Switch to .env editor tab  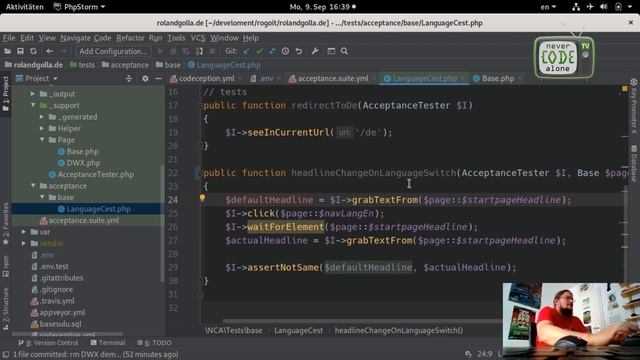[x=266, y=78]
